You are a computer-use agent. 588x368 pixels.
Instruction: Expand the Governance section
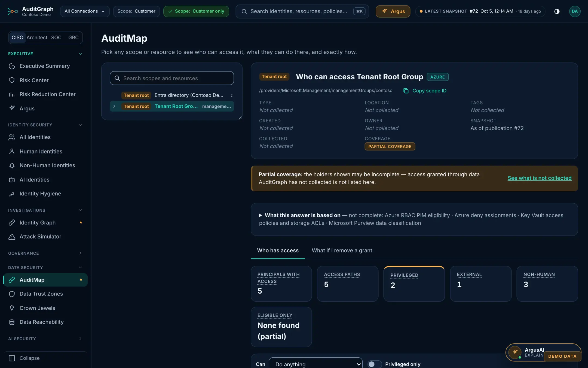[80, 253]
